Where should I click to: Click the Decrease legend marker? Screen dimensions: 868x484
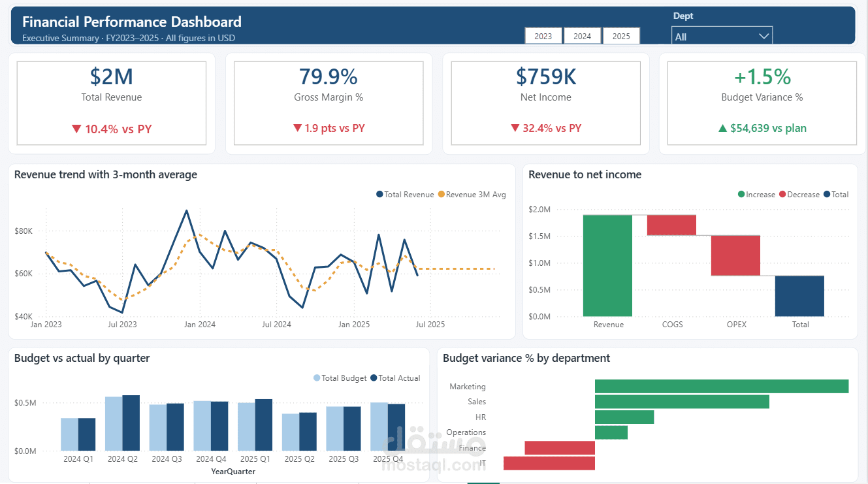[x=782, y=195]
